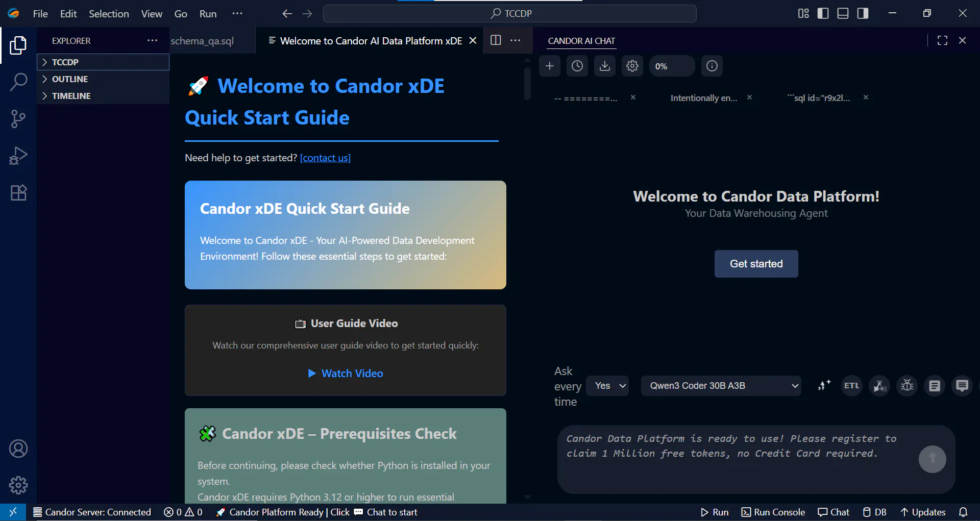Click the Get started button
The image size is (980, 521).
coord(756,264)
